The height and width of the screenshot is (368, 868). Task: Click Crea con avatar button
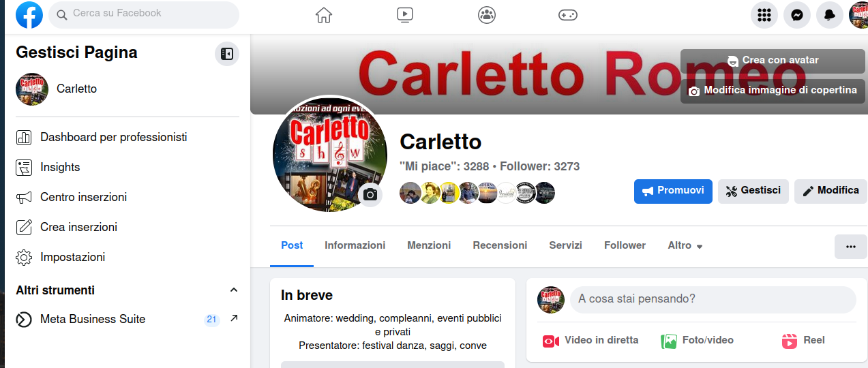[x=773, y=61]
